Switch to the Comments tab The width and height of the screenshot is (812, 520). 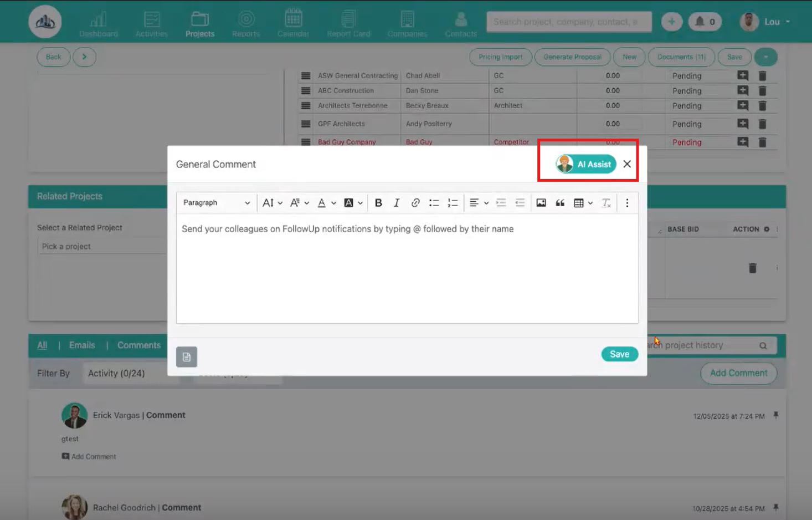(x=138, y=345)
